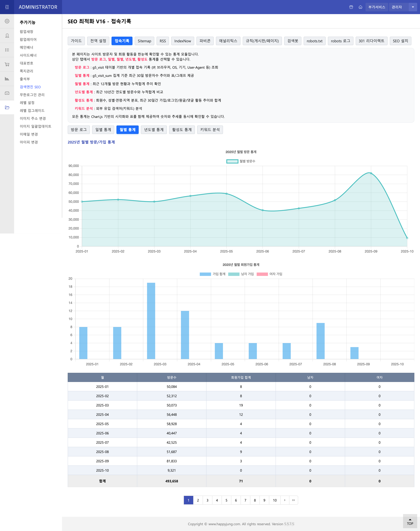
Task: Select the 년도별 통계 tab
Action: (154, 130)
